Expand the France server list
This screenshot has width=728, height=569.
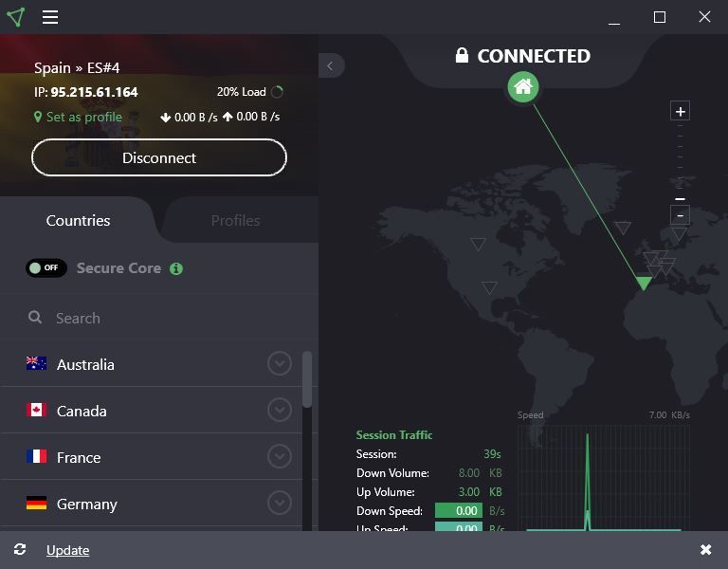coord(279,456)
